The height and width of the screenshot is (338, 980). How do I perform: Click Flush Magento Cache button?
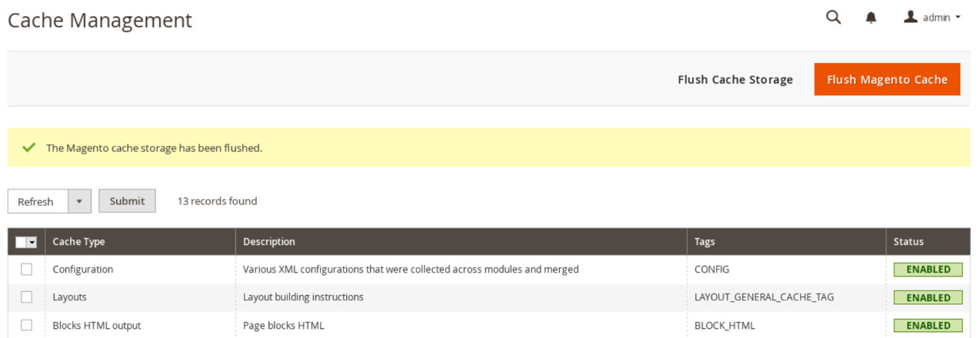(x=887, y=79)
